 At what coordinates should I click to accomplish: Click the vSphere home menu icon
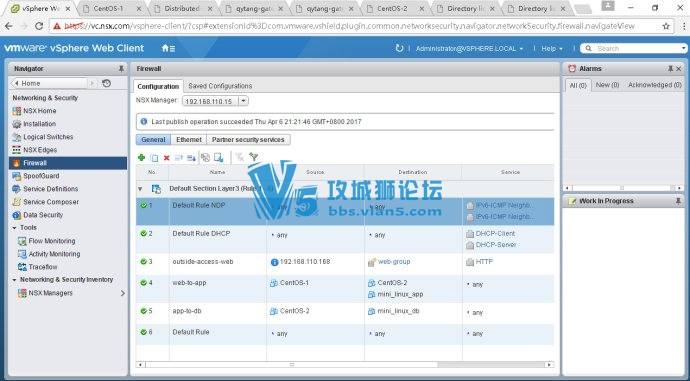168,48
